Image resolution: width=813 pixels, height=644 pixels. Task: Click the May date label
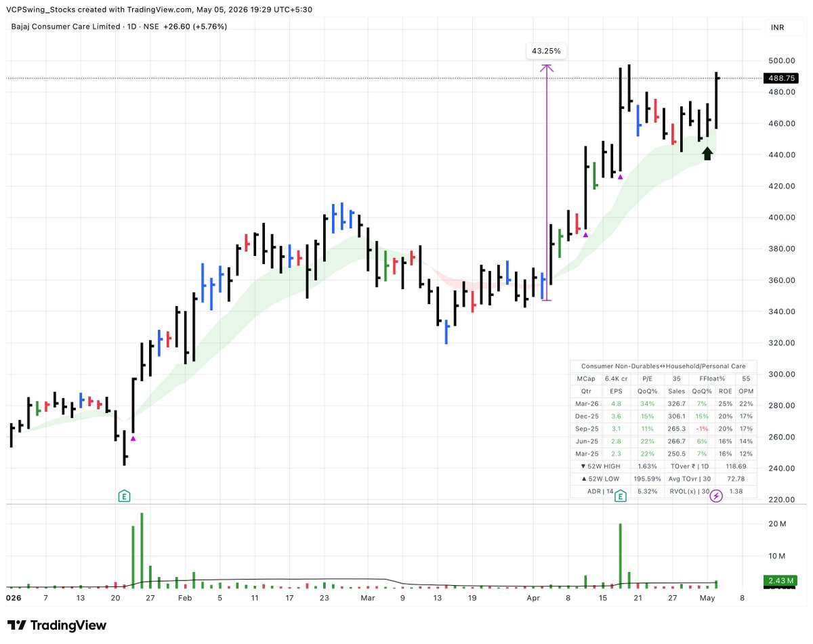(707, 599)
